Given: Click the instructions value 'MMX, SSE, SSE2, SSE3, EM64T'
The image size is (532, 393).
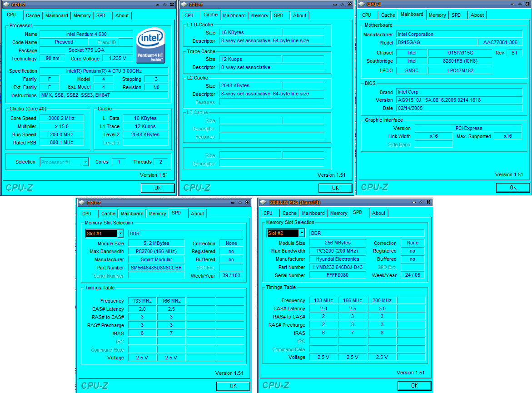Looking at the screenshot, I should (x=104, y=95).
